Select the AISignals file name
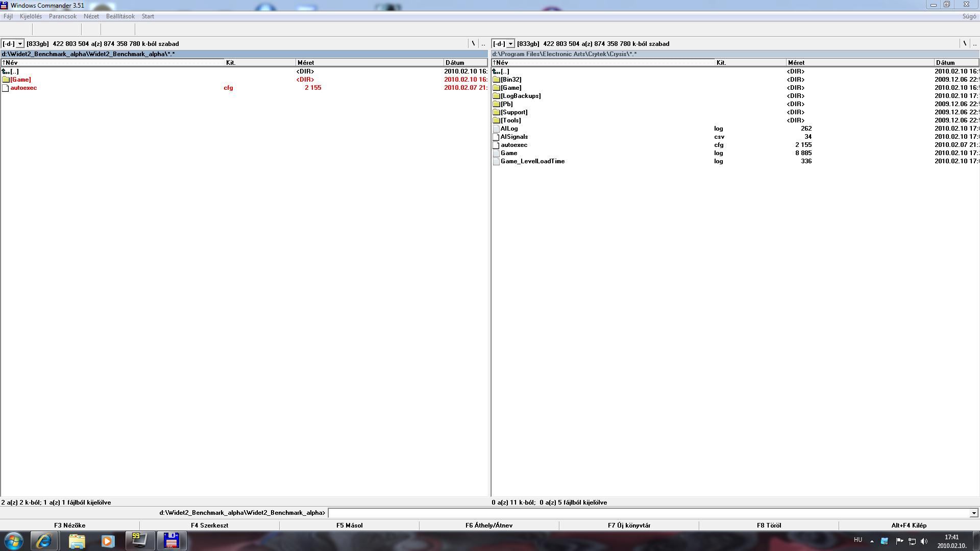The image size is (980, 551). 514,137
